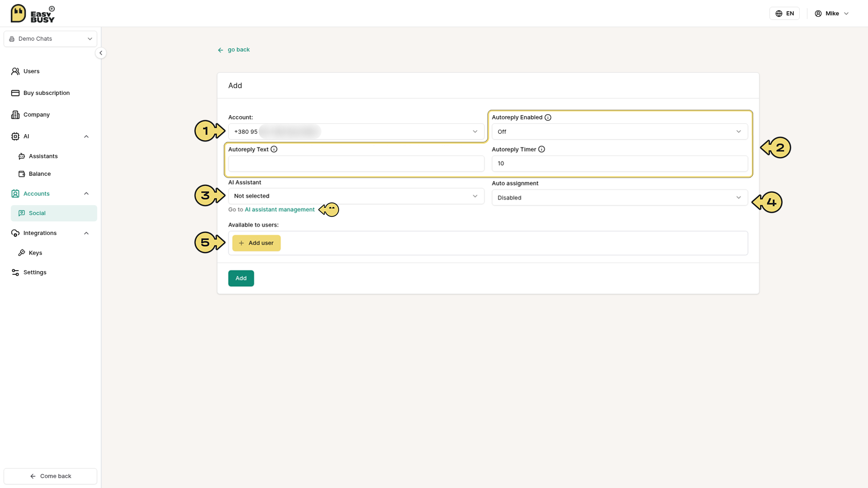This screenshot has width=868, height=488.
Task: Open the Demo Chats workspace dropdown
Action: pos(51,39)
